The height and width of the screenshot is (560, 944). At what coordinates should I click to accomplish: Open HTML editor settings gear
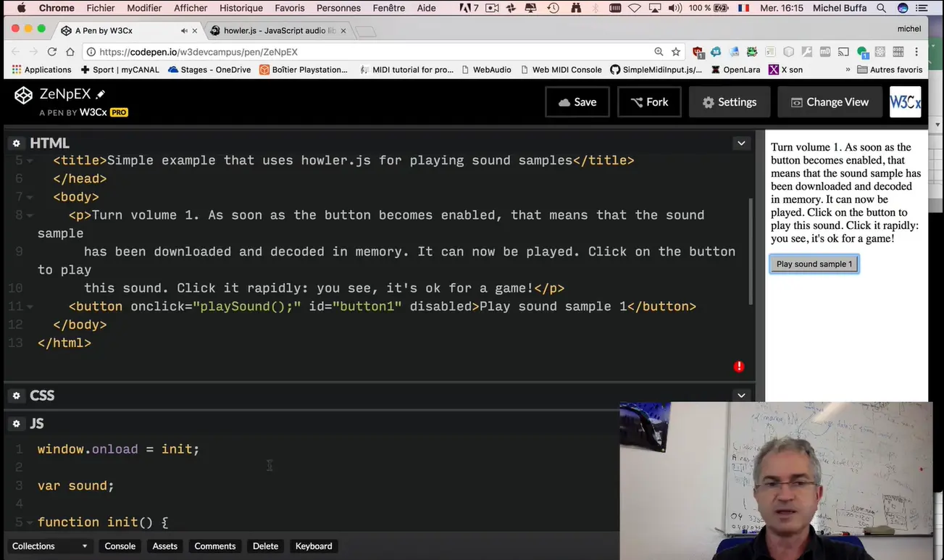click(x=16, y=143)
